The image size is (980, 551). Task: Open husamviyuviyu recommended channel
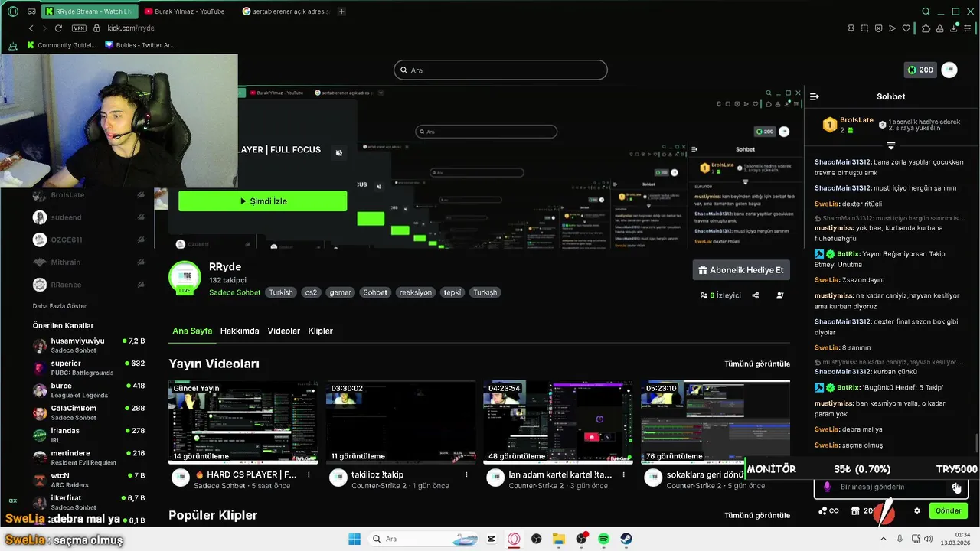point(89,345)
